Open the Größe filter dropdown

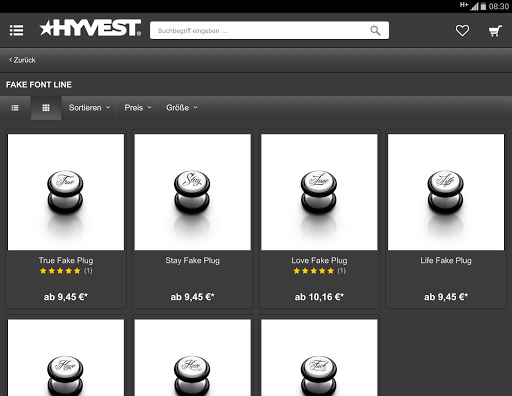click(x=182, y=108)
